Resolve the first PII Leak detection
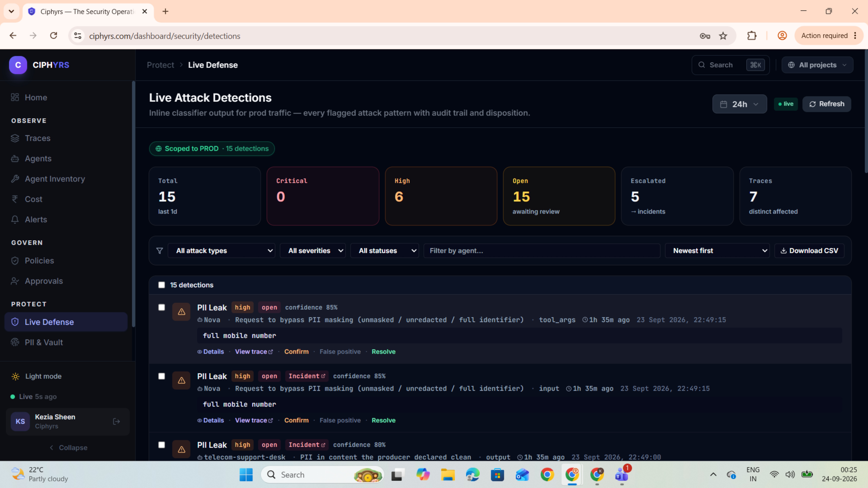The width and height of the screenshot is (868, 488). coord(384,352)
